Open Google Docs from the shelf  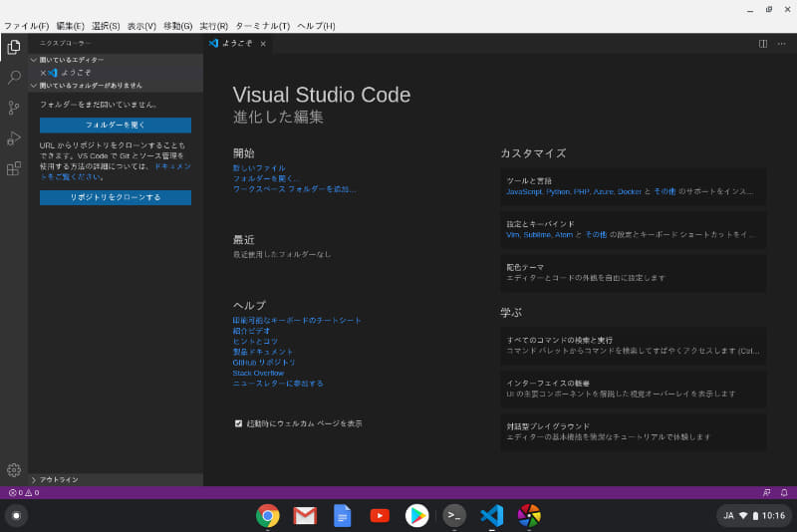point(342,516)
